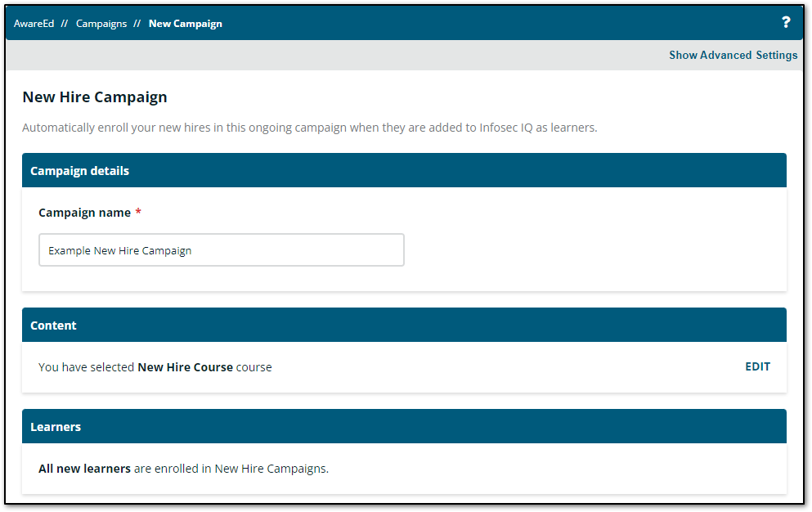Open the help icon in the header
812x512 pixels.
click(x=786, y=22)
